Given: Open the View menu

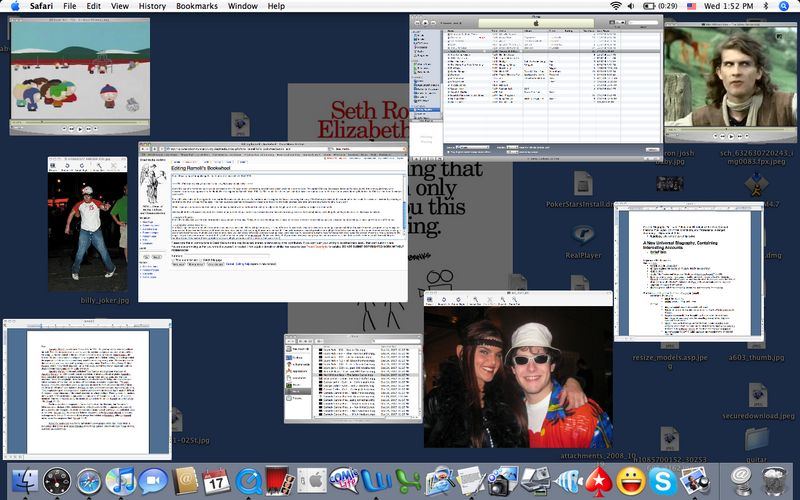Looking at the screenshot, I should [120, 6].
